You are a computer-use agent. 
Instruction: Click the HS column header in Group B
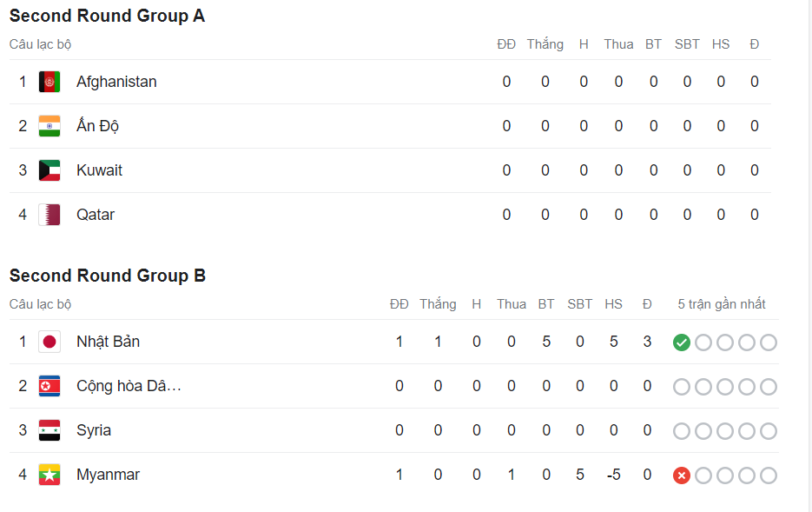614,304
